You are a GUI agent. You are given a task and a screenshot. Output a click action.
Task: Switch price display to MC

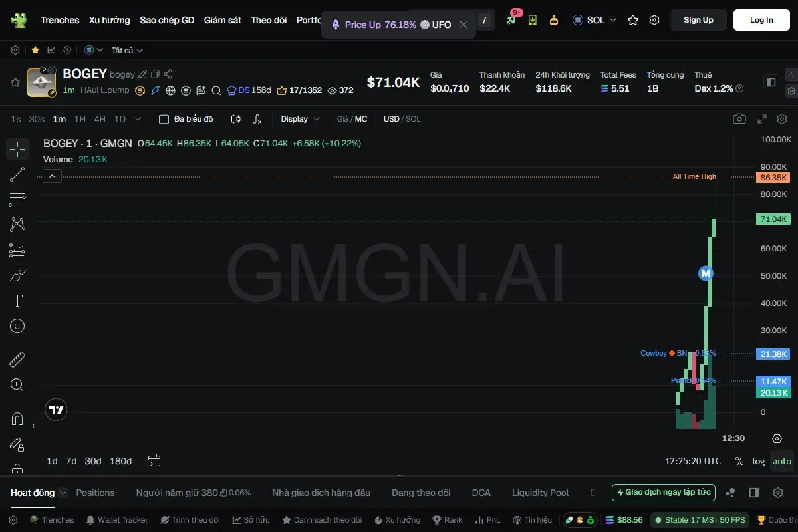tap(361, 119)
